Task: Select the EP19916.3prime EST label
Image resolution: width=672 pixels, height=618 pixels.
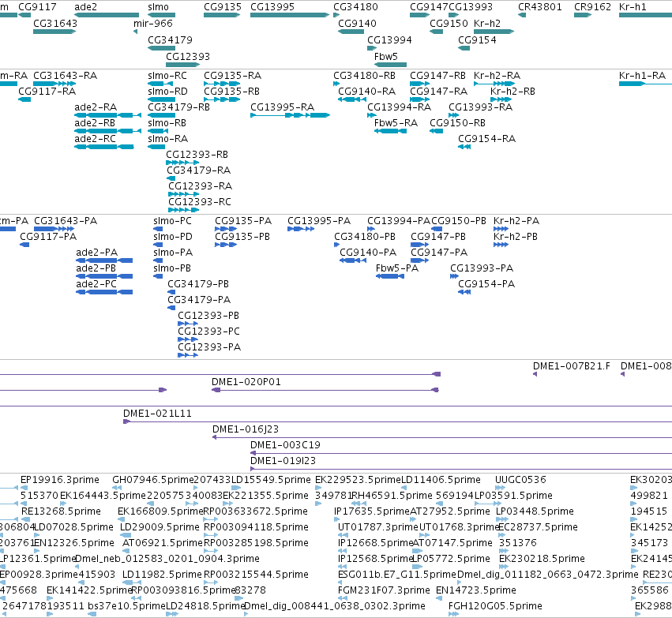Action: click(60, 480)
